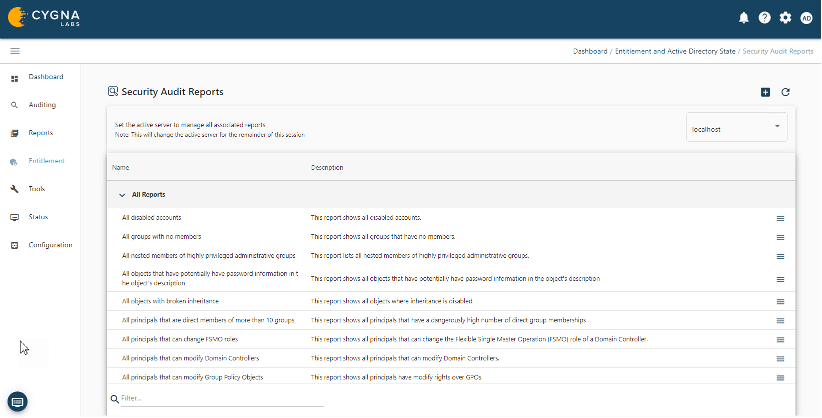Click the help question mark icon
Screen dimensions: 822x418
click(765, 18)
